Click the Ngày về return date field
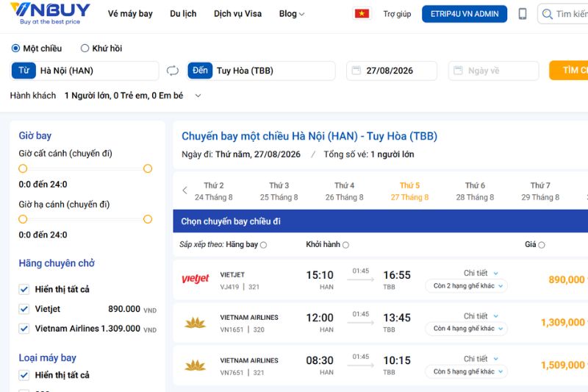588x392 pixels. [493, 71]
